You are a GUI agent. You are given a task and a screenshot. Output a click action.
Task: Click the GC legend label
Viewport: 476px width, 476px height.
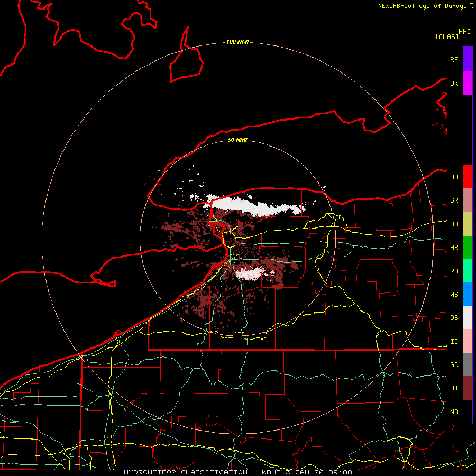coord(454,365)
